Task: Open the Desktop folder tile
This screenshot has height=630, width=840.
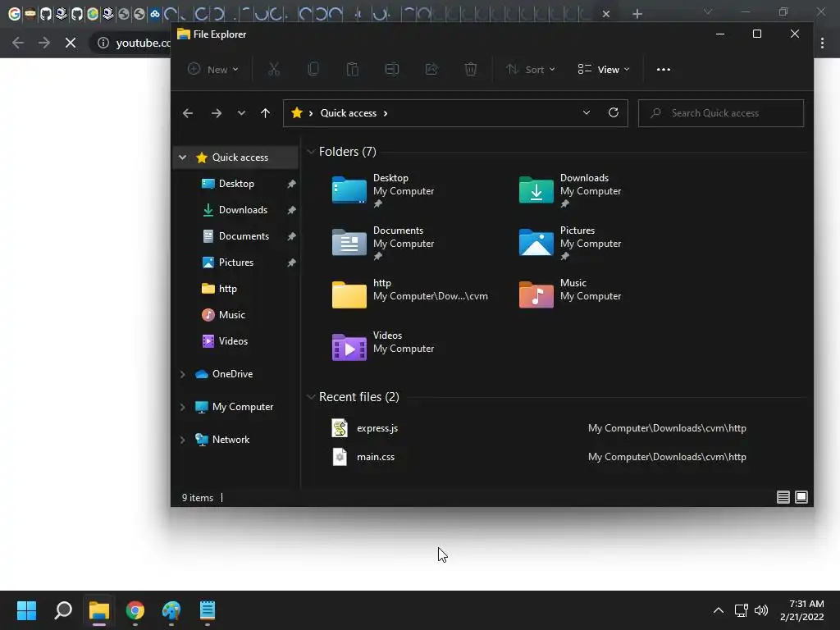Action: [x=383, y=190]
